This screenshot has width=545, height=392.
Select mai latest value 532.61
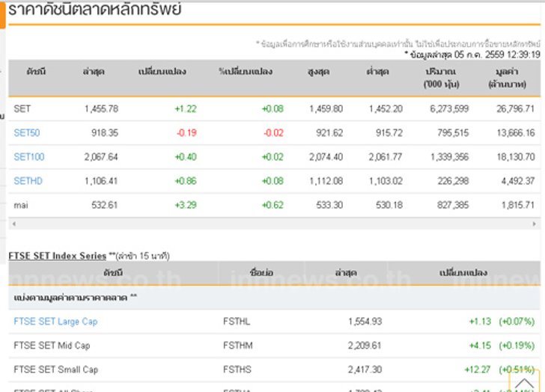(105, 205)
